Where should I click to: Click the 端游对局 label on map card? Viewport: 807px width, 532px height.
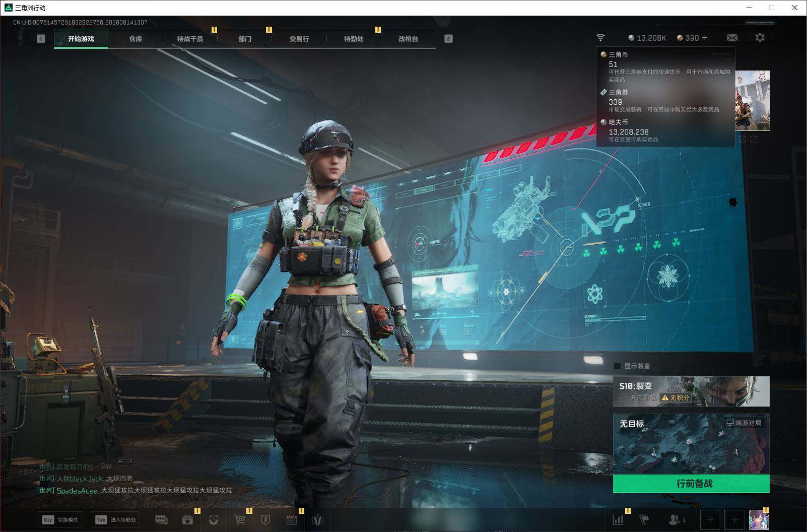(x=744, y=423)
